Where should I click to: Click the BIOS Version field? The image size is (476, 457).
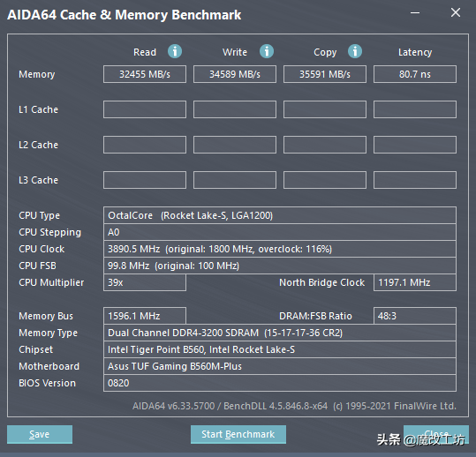(x=280, y=383)
